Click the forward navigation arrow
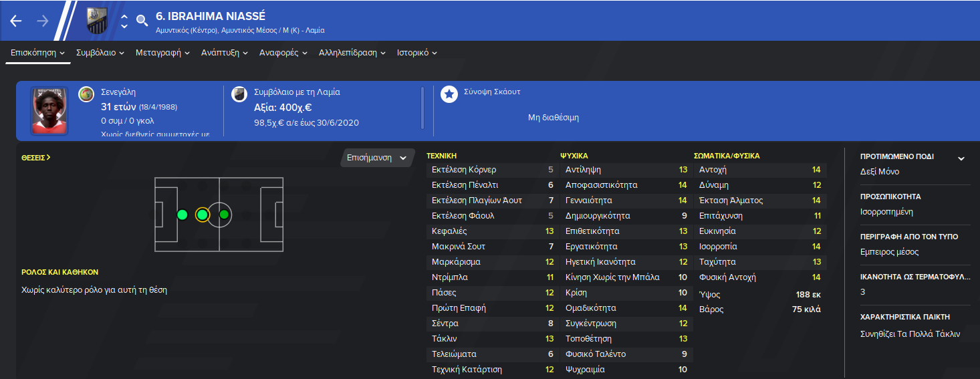980x379 pixels. [x=43, y=21]
